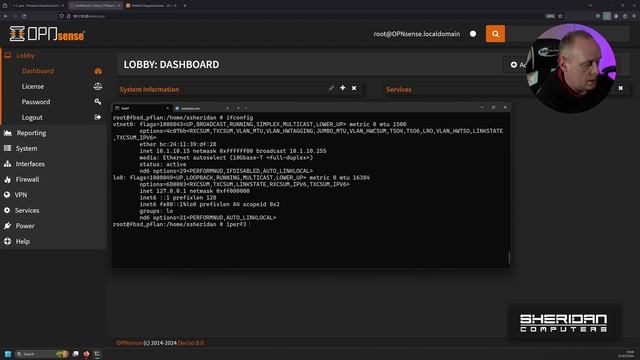The image size is (640, 360).
Task: Click the browser back arrow
Action: coord(6,16)
